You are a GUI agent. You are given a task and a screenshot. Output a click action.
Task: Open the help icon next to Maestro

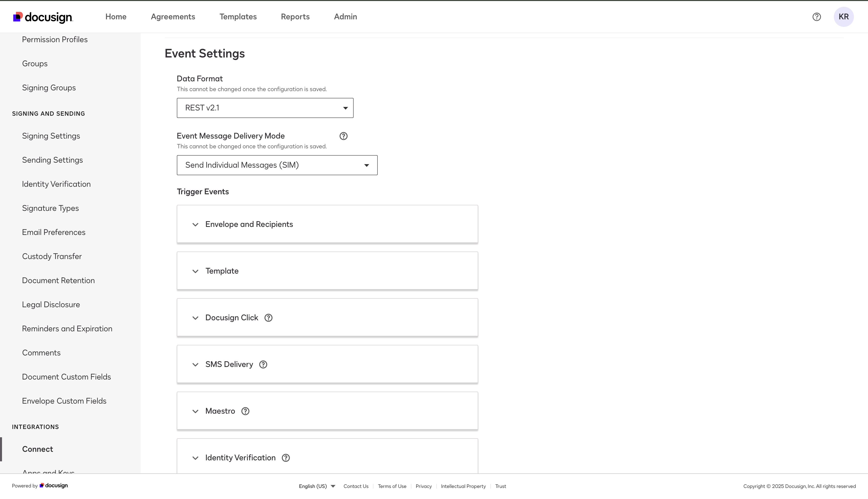[245, 411]
